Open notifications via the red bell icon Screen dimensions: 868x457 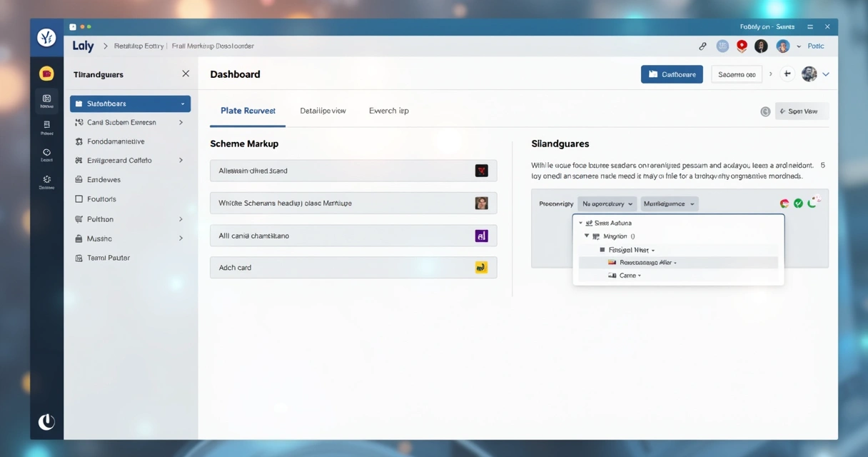742,45
